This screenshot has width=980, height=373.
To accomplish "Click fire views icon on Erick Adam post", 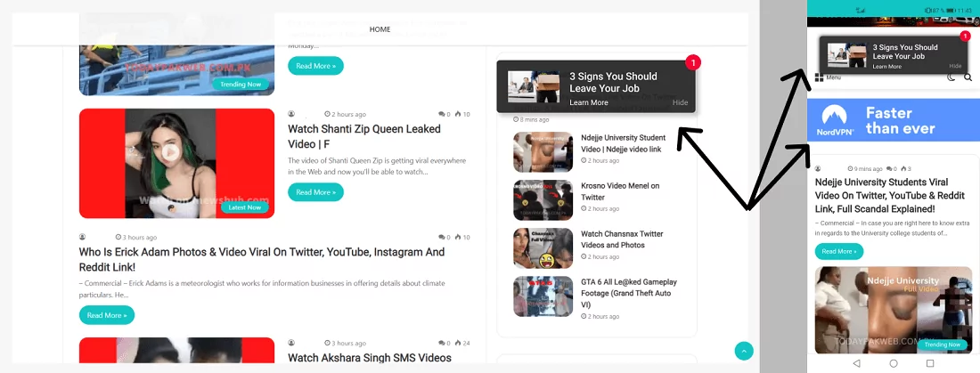I will pyautogui.click(x=458, y=238).
